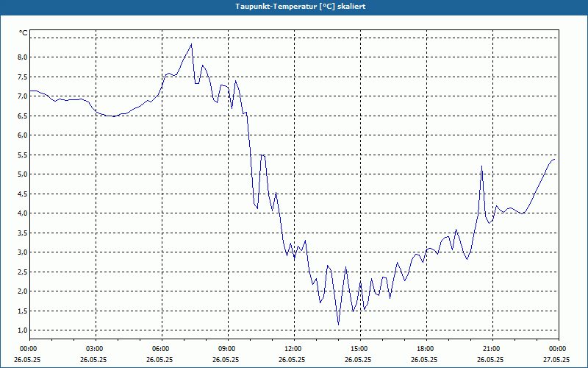Click the 4,5 y-axis label
The height and width of the screenshot is (368, 588).
pyautogui.click(x=23, y=194)
